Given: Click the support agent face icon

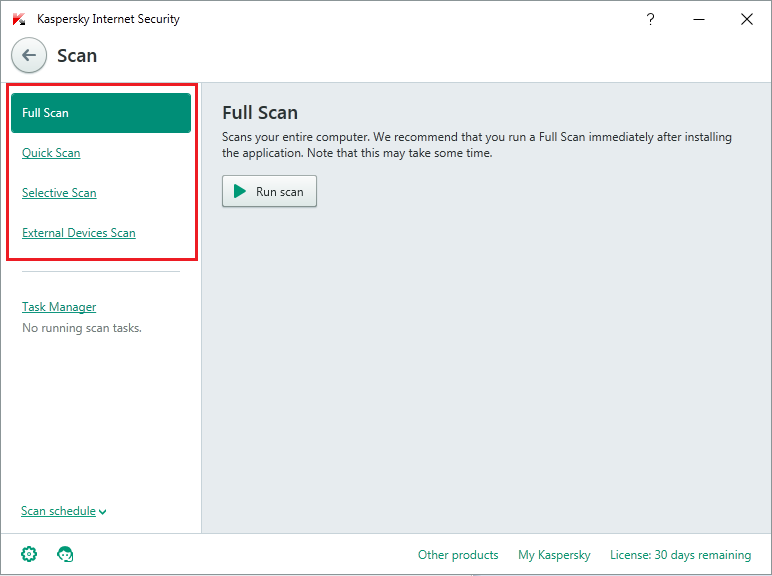Looking at the screenshot, I should [66, 554].
